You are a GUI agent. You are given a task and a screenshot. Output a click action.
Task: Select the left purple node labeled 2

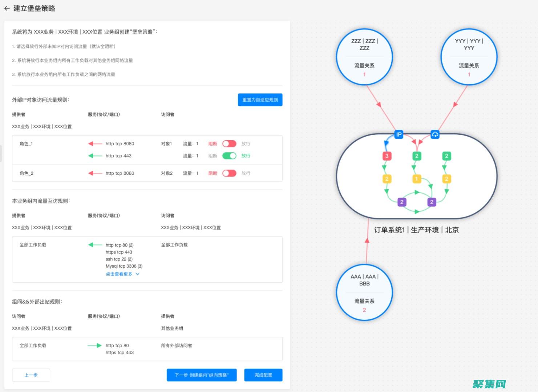(x=402, y=202)
